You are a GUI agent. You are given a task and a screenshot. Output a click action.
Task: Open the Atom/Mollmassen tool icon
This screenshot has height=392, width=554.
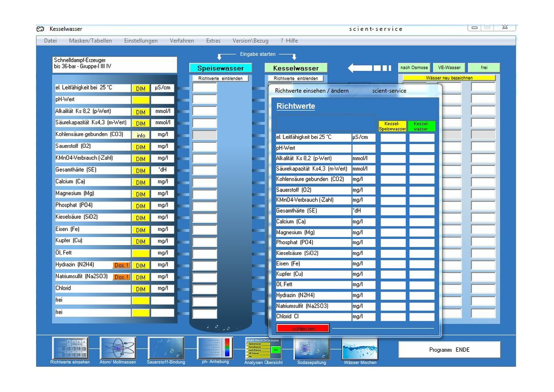point(118,348)
